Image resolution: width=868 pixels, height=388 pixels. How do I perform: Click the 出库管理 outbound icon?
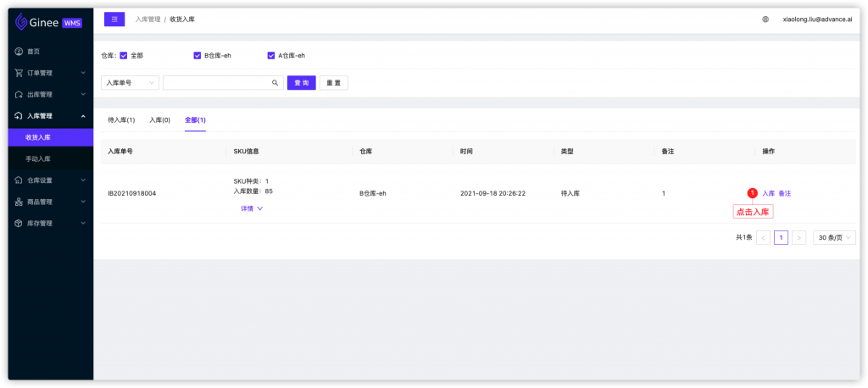(x=19, y=95)
